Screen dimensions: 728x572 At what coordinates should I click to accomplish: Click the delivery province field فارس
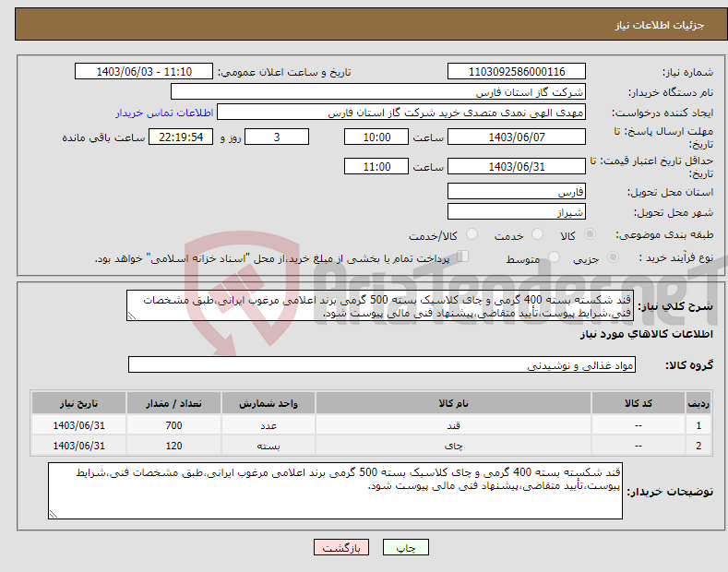click(517, 191)
